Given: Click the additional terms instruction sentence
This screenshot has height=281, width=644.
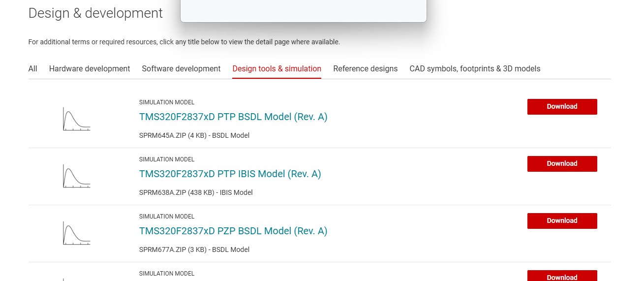Looking at the screenshot, I should pos(184,42).
